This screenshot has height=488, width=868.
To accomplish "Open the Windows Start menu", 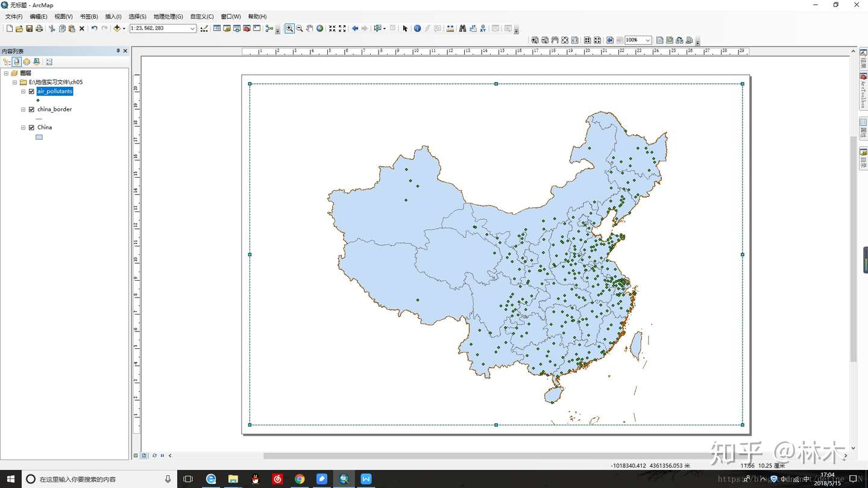I will click(x=11, y=479).
